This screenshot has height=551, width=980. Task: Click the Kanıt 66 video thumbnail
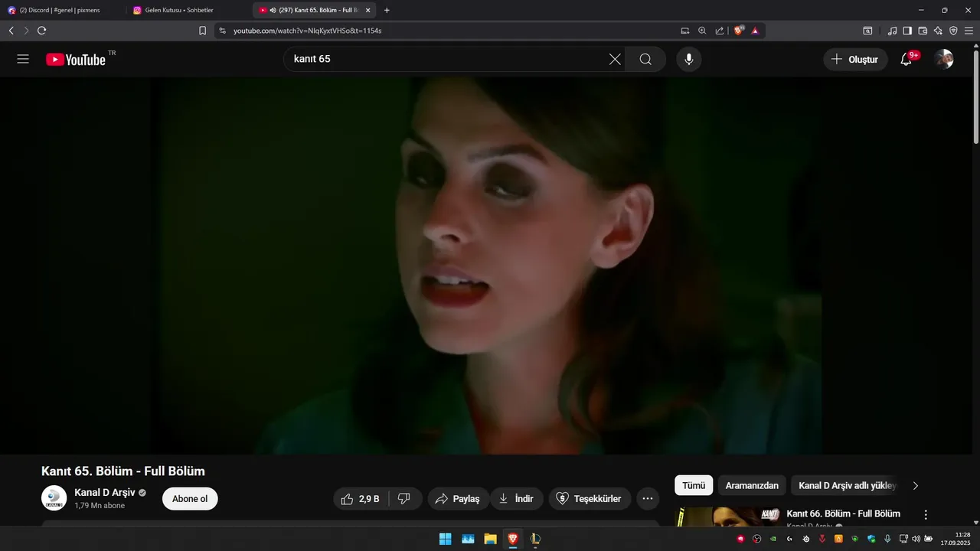coord(727,517)
